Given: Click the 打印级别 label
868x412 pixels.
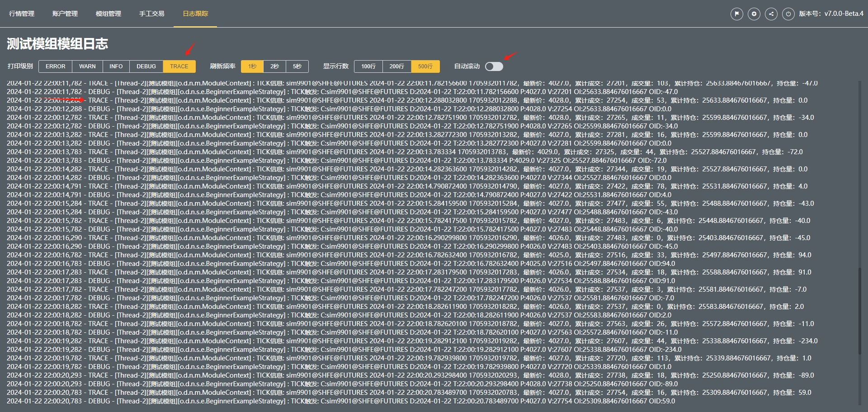Looking at the screenshot, I should pyautogui.click(x=20, y=66).
